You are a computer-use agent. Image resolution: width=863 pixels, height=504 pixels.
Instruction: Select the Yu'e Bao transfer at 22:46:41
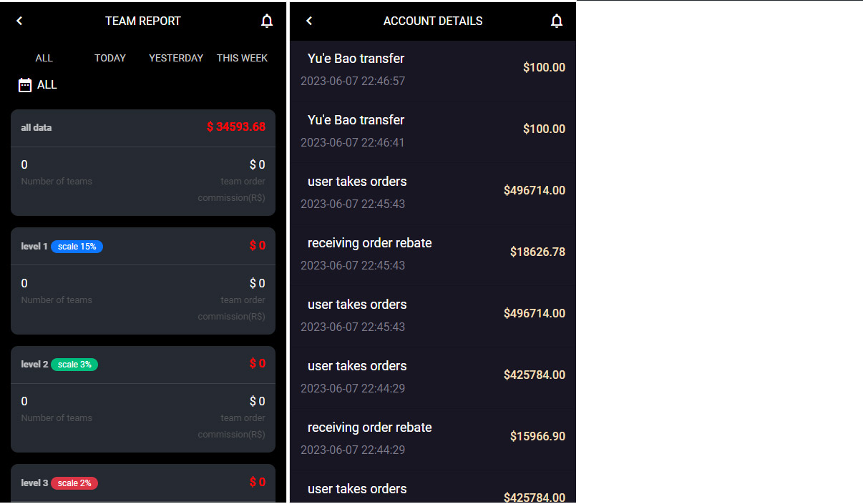point(432,131)
